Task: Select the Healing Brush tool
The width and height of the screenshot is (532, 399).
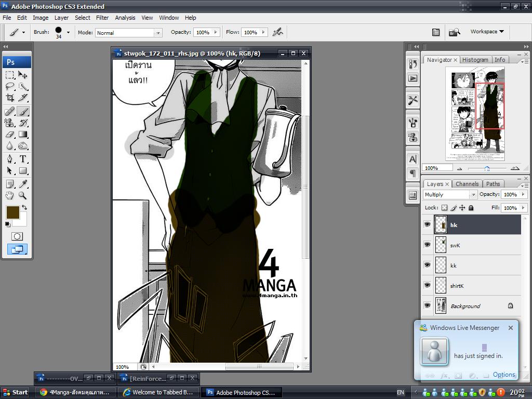Action: click(x=10, y=111)
